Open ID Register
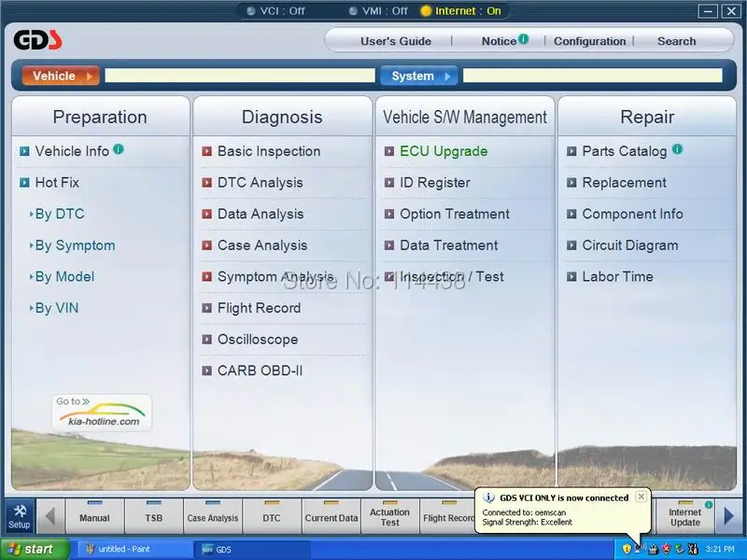The image size is (747, 560). pos(434,183)
